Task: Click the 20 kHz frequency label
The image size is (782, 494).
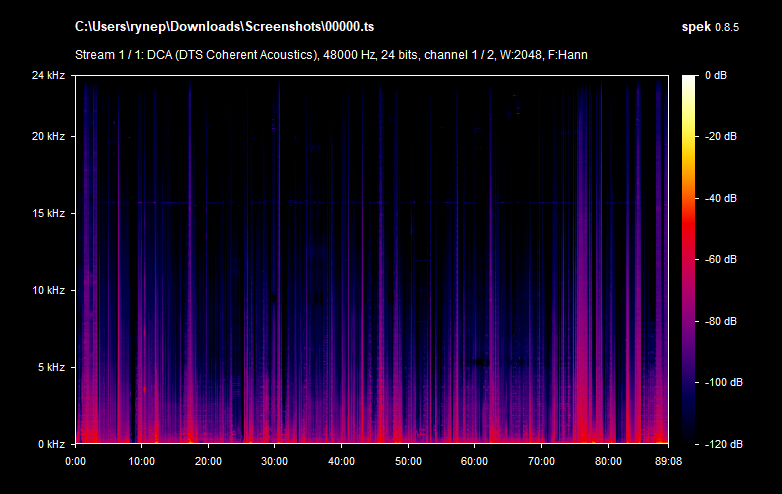Action: (x=48, y=136)
